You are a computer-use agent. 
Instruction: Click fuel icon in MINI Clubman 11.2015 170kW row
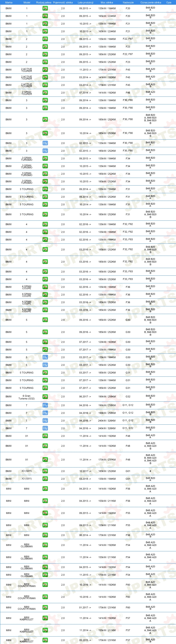coord(45,575)
